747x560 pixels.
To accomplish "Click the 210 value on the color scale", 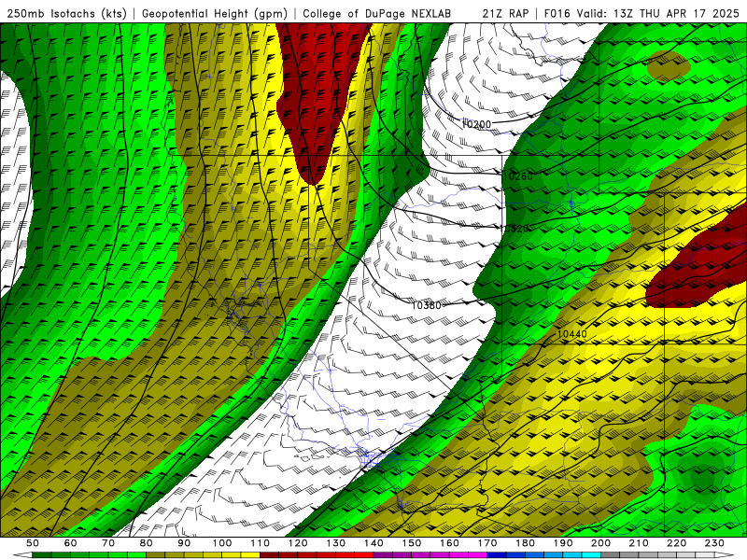I will pyautogui.click(x=639, y=543).
